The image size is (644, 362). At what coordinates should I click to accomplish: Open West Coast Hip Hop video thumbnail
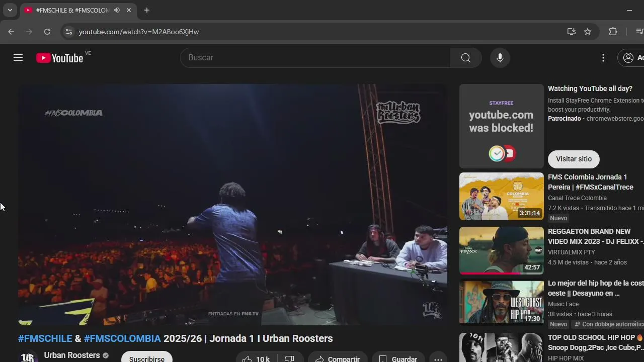pos(502,302)
